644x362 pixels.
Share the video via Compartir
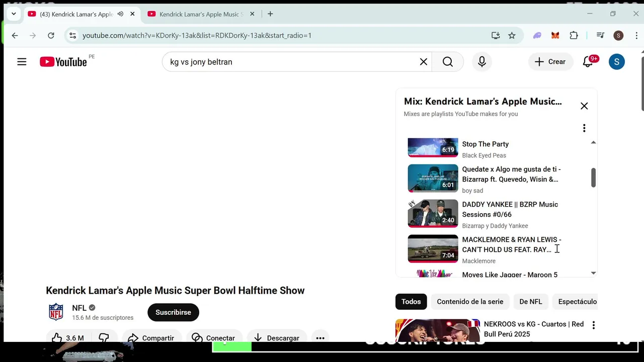151,338
